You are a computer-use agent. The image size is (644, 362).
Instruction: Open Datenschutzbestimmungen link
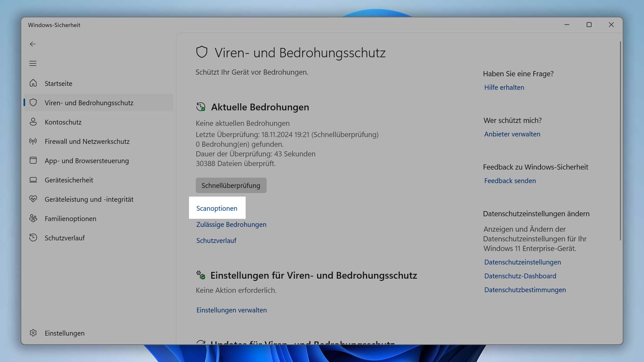[525, 290]
